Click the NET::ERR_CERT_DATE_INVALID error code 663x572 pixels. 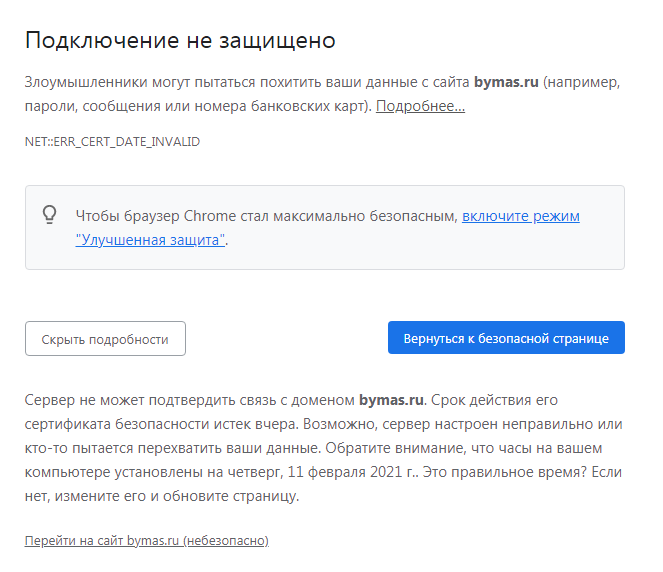pos(112,142)
